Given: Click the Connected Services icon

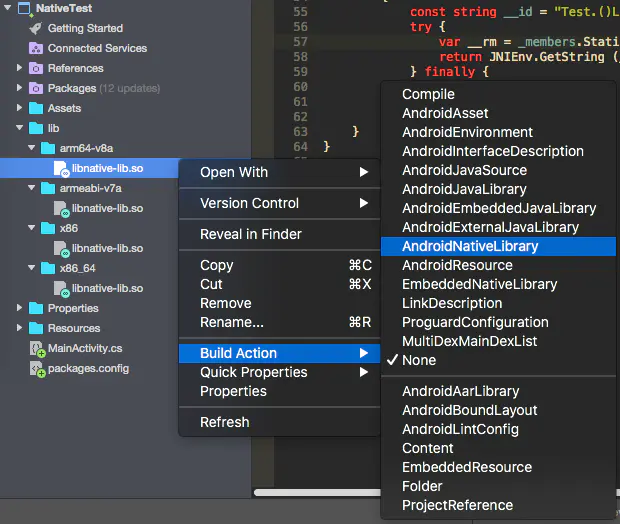Looking at the screenshot, I should click(36, 48).
